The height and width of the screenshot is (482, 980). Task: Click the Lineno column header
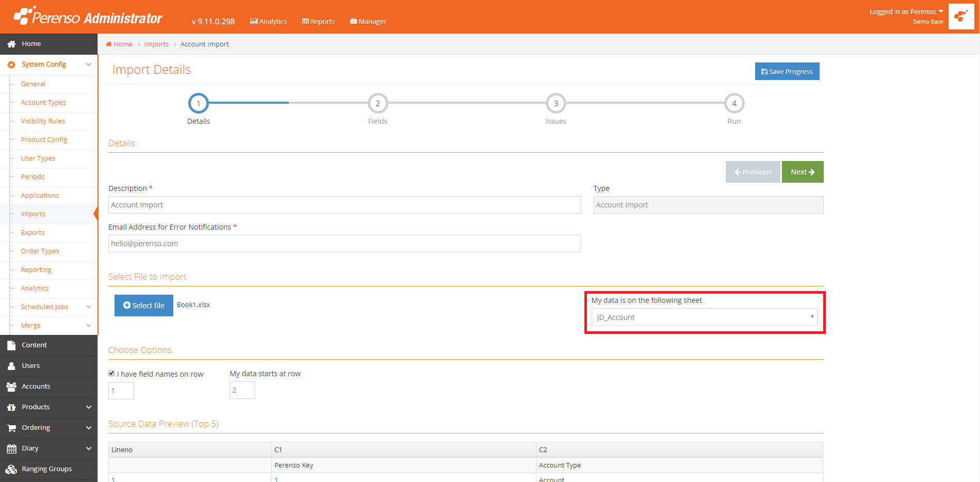pyautogui.click(x=190, y=449)
